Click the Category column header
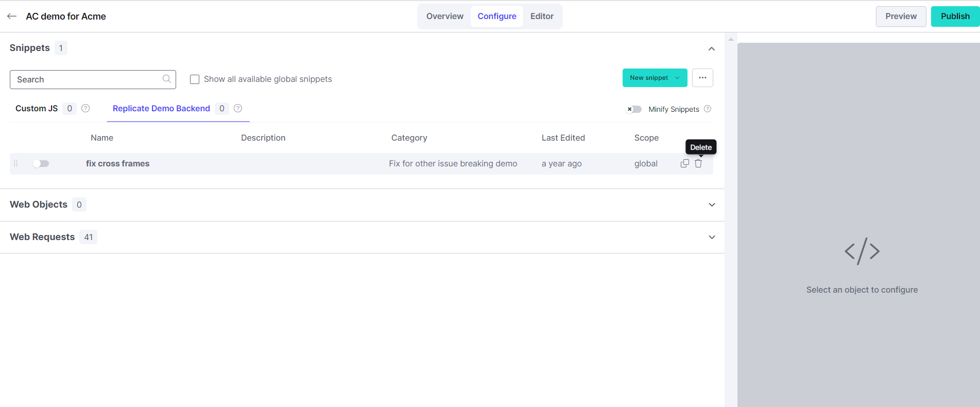980x407 pixels. pyautogui.click(x=409, y=138)
